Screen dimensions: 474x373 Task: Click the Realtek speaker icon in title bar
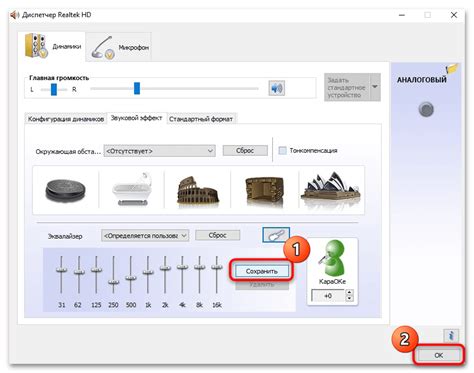point(14,15)
